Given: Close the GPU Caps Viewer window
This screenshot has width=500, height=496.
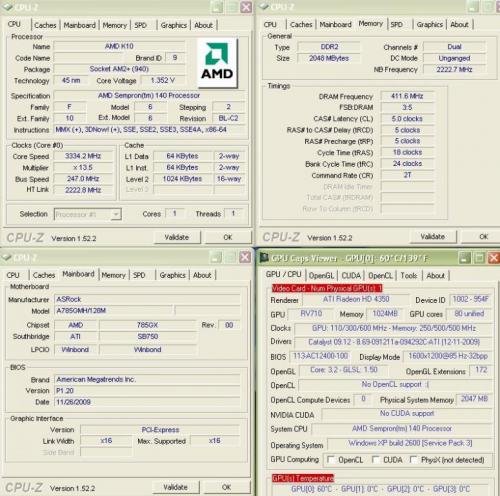Looking at the screenshot, I should tap(494, 258).
